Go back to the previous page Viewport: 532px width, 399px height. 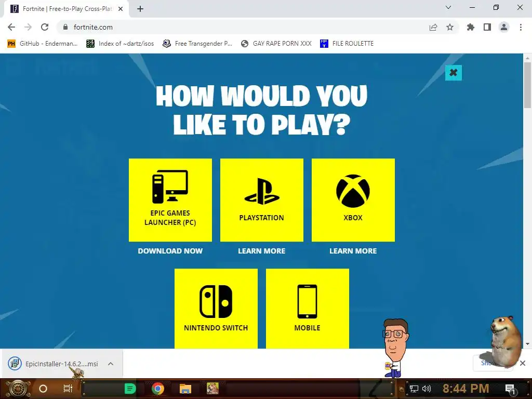(x=11, y=27)
